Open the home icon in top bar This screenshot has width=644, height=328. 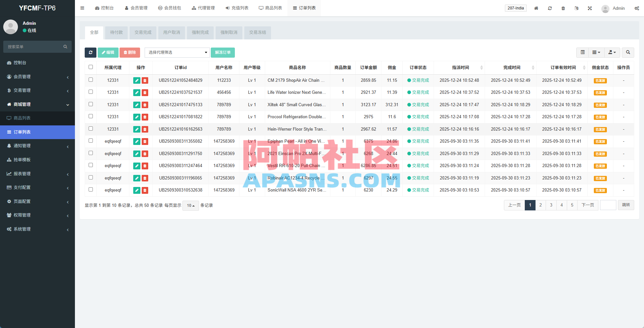pos(536,8)
